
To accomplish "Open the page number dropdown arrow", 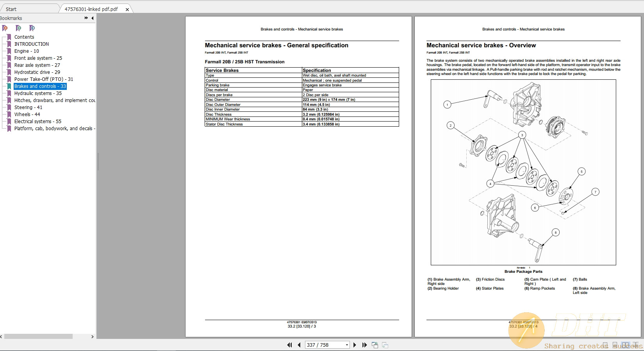I will (347, 345).
